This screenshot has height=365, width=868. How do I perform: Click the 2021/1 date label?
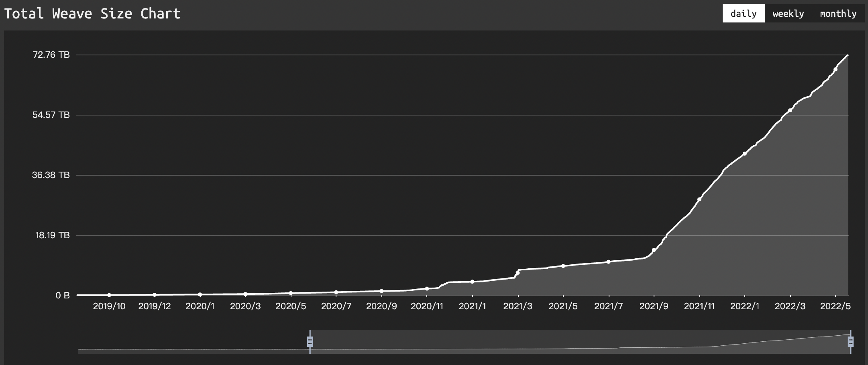tap(472, 306)
